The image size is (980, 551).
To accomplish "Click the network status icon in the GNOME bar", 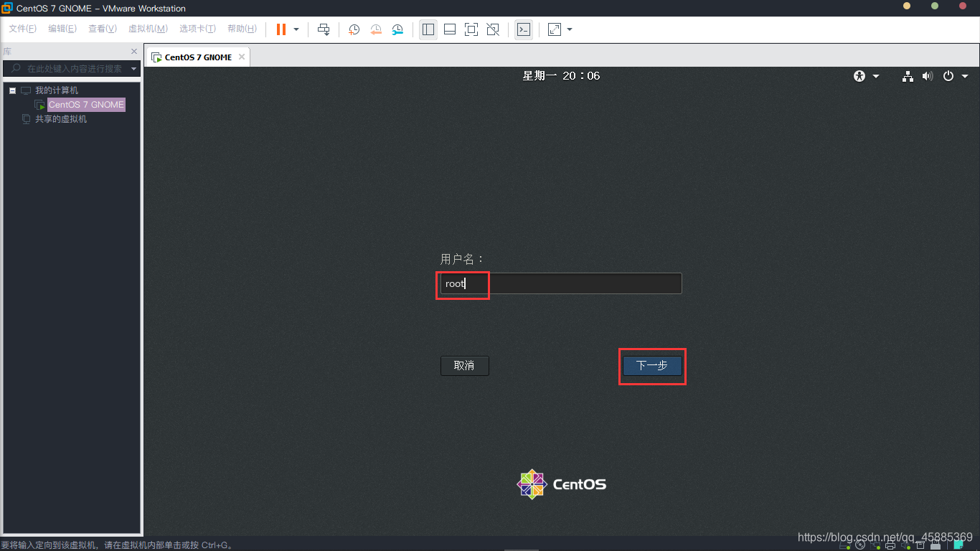I will [908, 76].
